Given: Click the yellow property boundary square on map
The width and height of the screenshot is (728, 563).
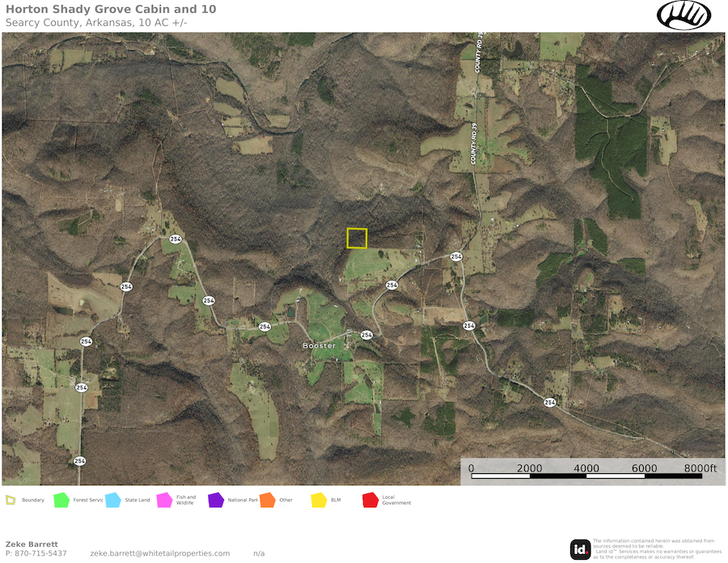Looking at the screenshot, I should (x=357, y=238).
